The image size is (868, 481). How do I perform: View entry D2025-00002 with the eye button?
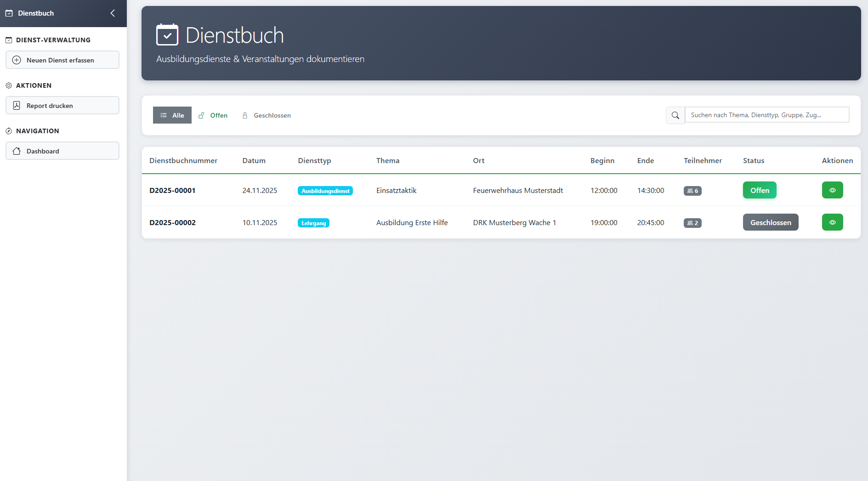[x=832, y=222]
